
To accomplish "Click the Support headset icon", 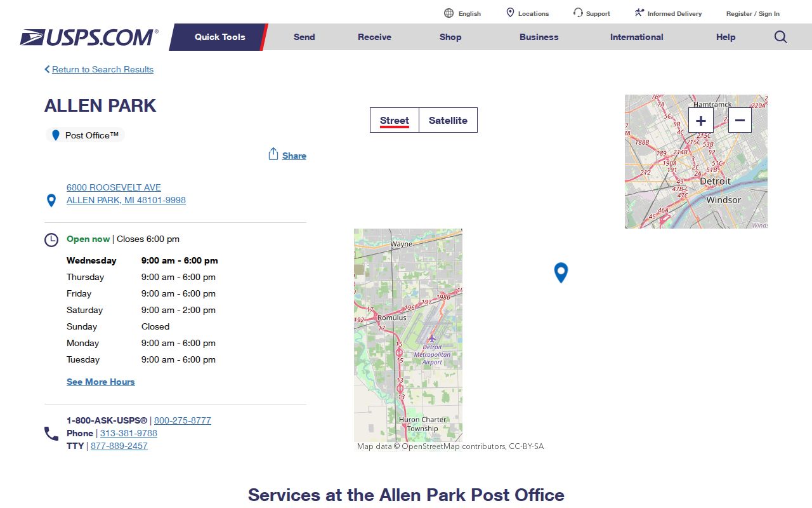I will (578, 13).
